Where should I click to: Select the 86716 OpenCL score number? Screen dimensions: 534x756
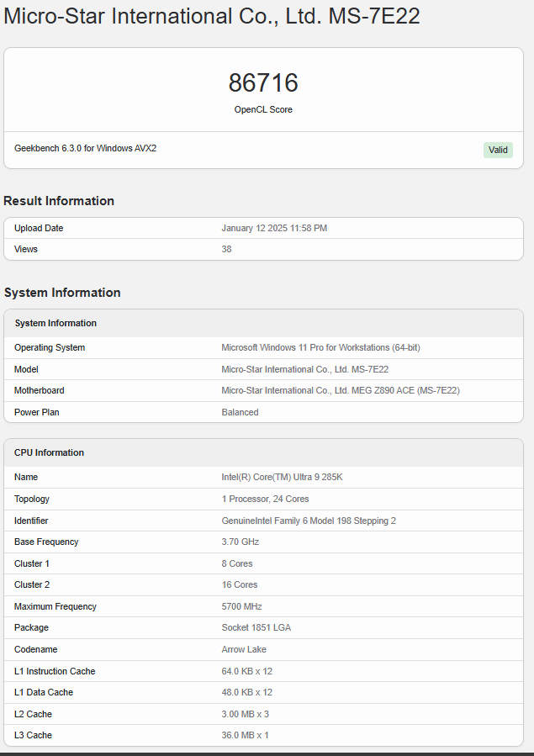[263, 83]
